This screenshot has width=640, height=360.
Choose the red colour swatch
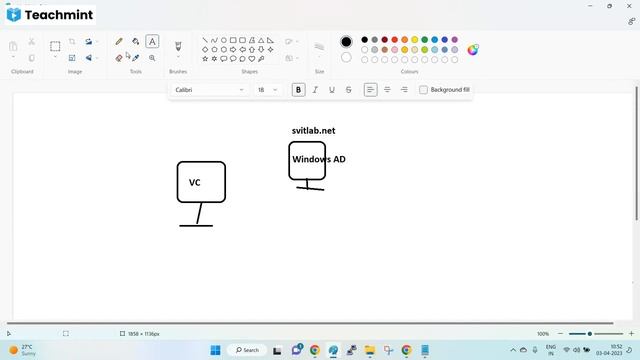pos(395,40)
